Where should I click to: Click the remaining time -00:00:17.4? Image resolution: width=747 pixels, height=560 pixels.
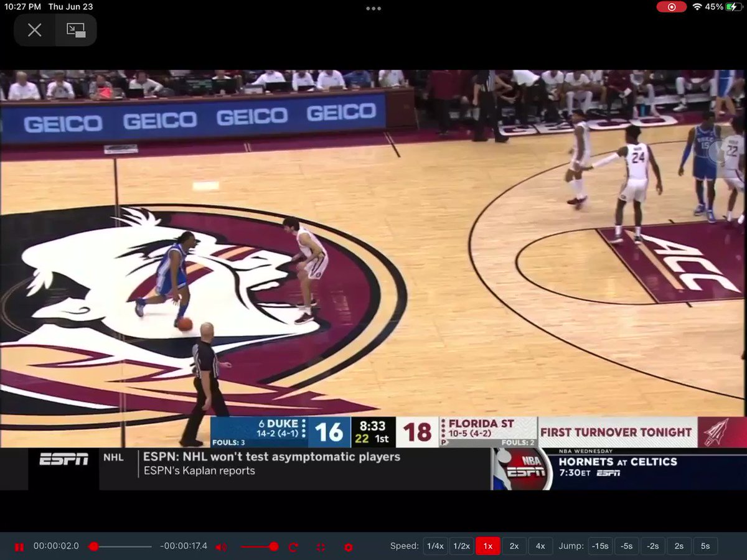[x=184, y=546]
